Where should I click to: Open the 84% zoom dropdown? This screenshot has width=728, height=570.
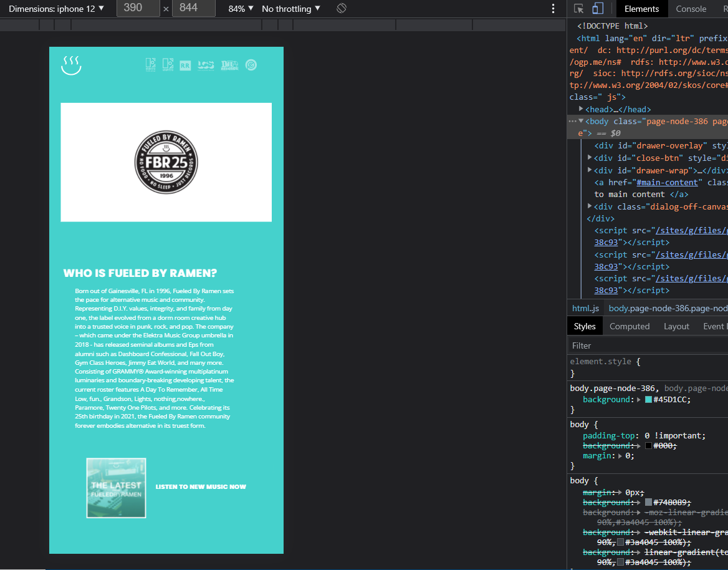tap(241, 8)
